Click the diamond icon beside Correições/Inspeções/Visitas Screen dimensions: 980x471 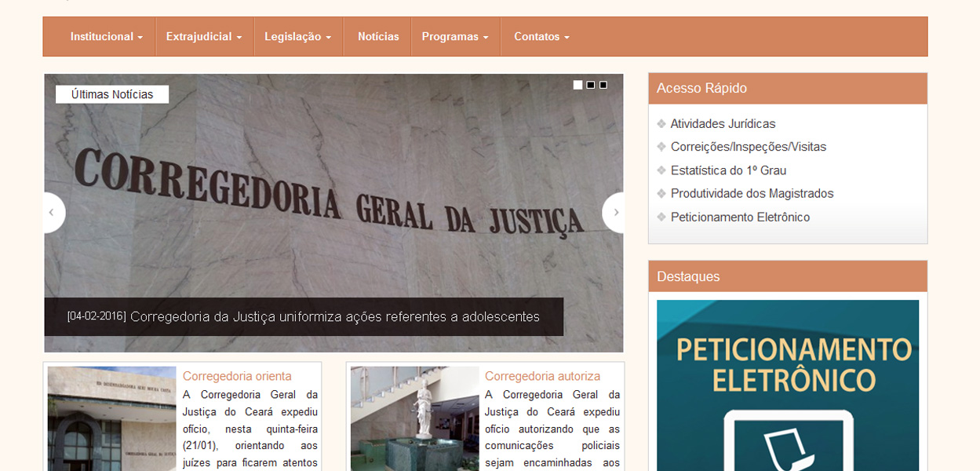(x=661, y=147)
